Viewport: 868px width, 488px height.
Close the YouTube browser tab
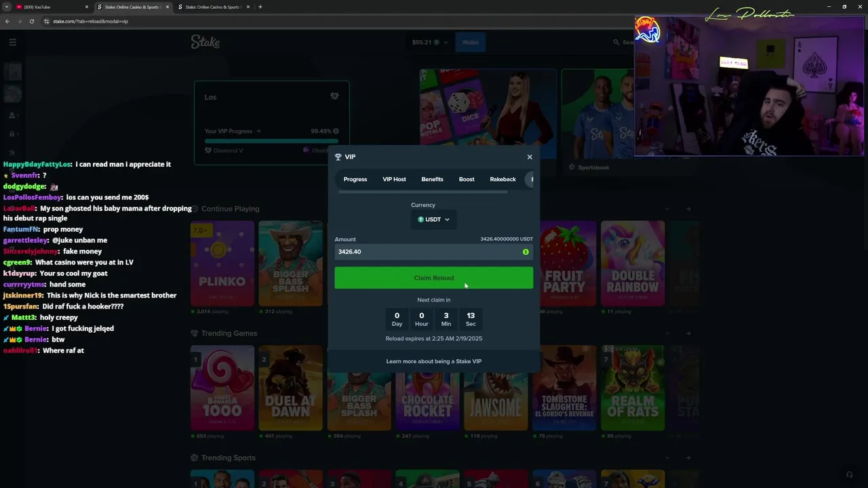click(87, 7)
